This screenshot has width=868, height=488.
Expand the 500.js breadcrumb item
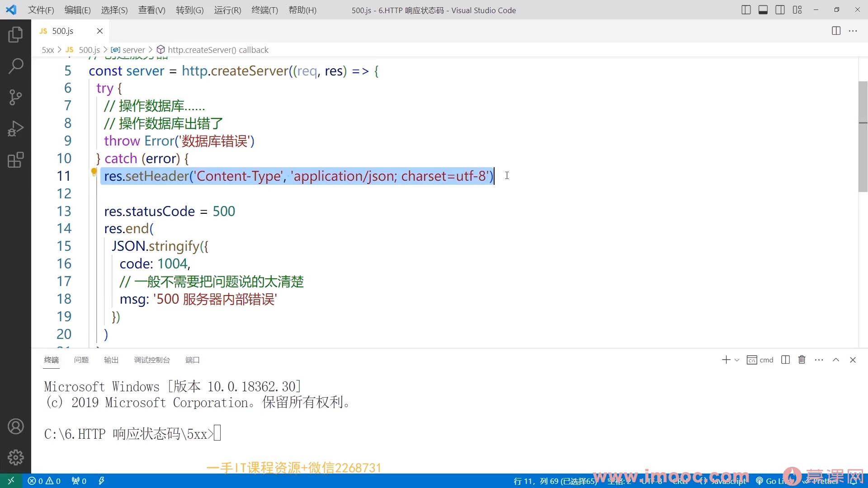click(83, 50)
